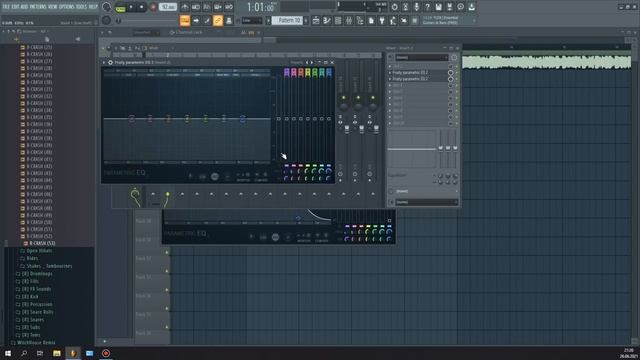Toggle the recording countdown icon
The height and width of the screenshot is (360, 640).
point(207,7)
